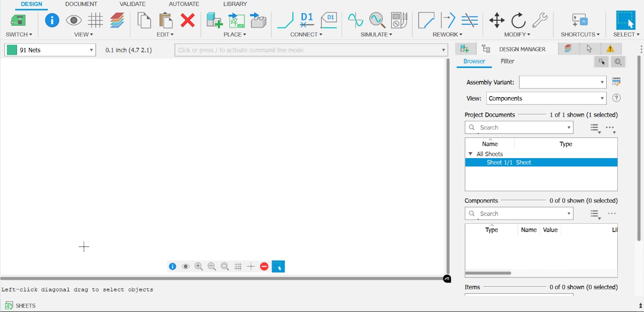Select the Net wire tool
Image resolution: width=644 pixels, height=312 pixels.
tap(285, 20)
